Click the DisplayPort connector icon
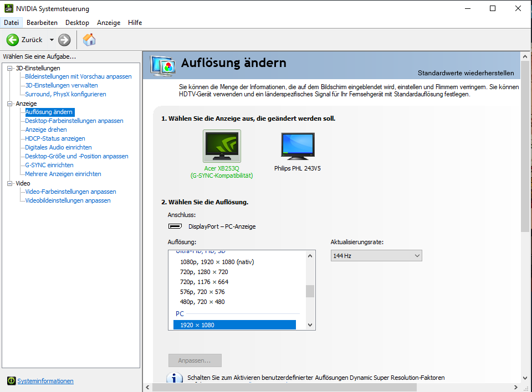 click(175, 226)
